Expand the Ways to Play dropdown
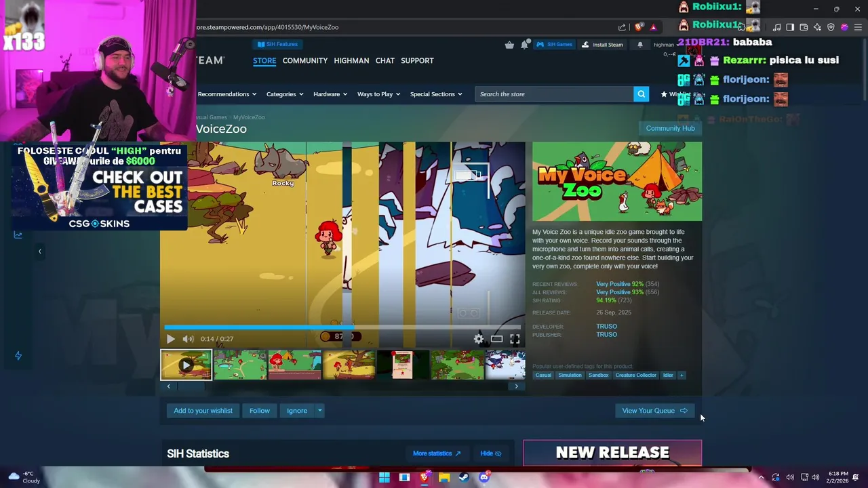 (x=378, y=94)
